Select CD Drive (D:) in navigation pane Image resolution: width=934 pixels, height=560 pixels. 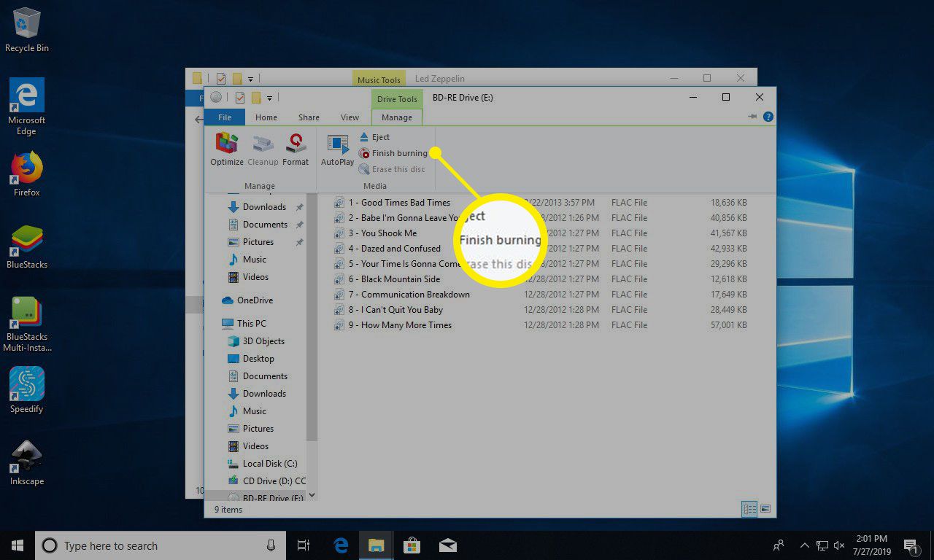267,481
